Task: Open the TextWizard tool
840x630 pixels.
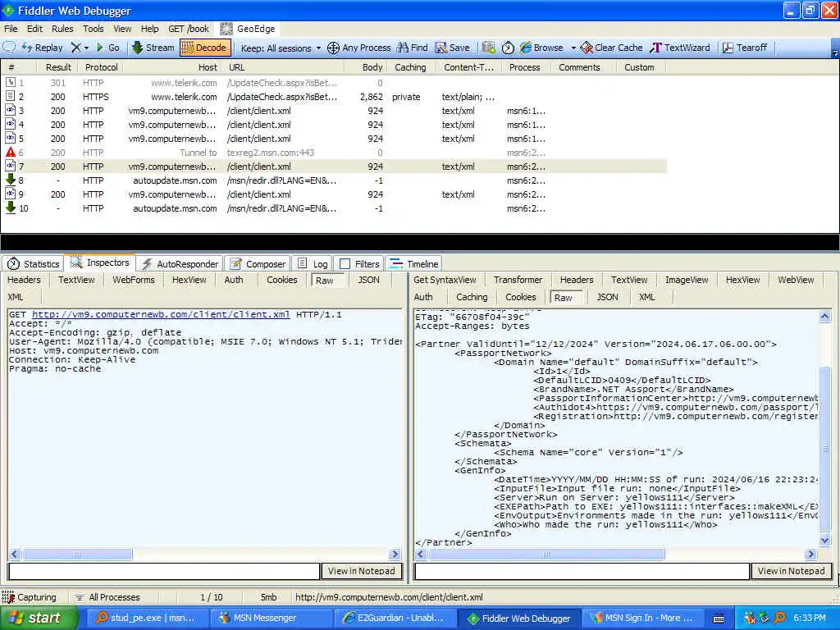Action: pos(680,48)
